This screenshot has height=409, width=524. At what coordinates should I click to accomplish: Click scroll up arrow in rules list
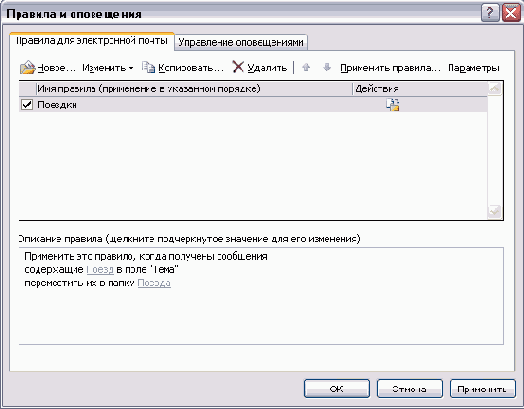click(494, 89)
